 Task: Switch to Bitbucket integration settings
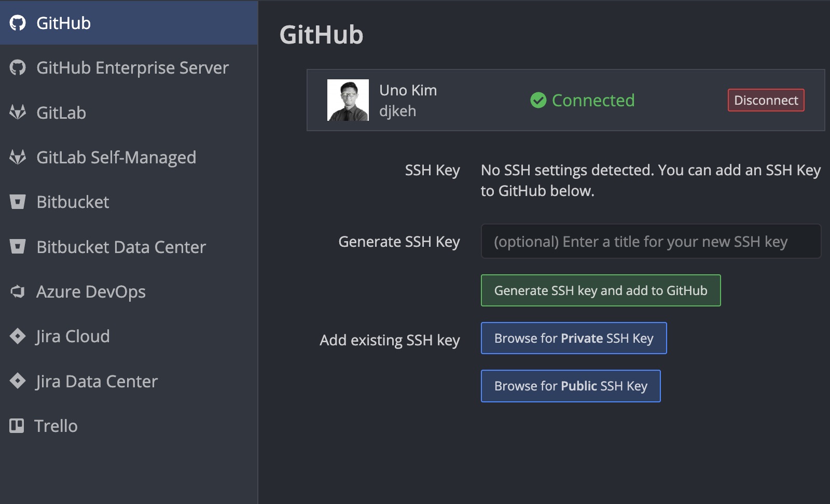(73, 202)
